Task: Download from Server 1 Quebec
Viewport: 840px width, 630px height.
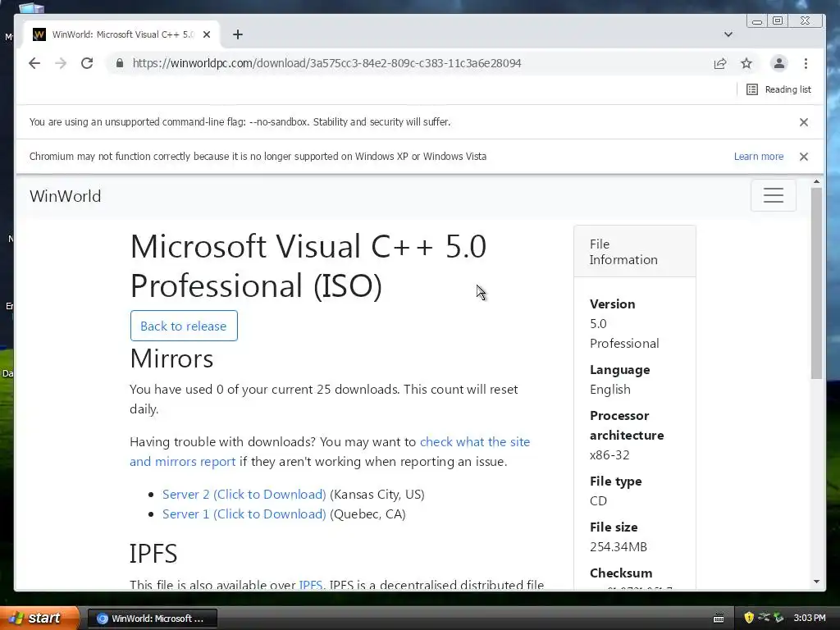Action: [x=244, y=514]
